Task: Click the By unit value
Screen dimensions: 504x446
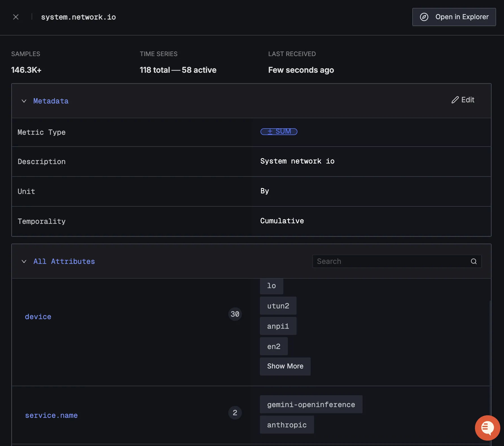Action: (264, 191)
